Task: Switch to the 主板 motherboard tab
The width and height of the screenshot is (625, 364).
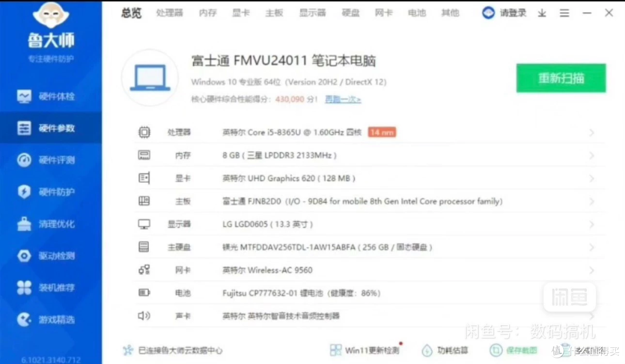Action: 274,13
